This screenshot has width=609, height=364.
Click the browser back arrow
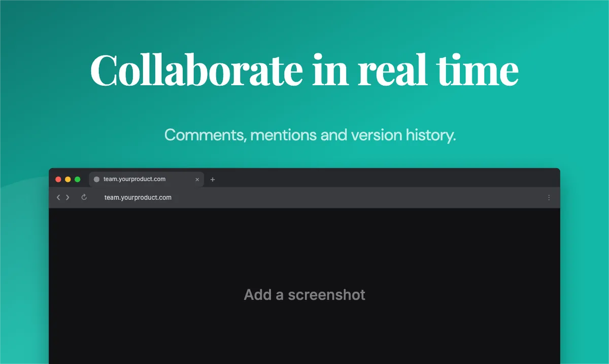point(58,197)
